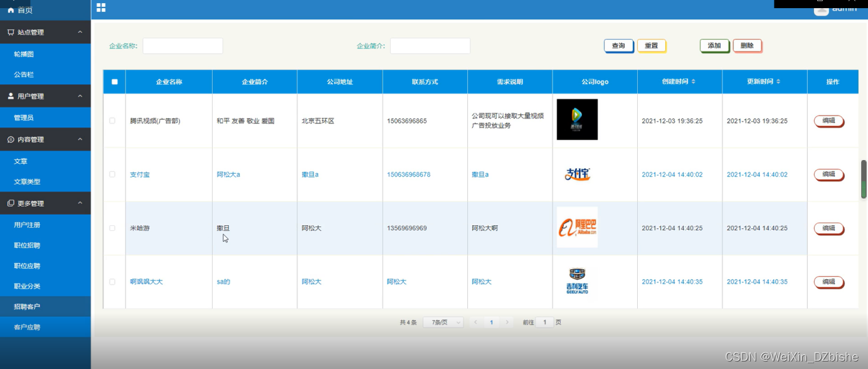Toggle the select-all header checkbox

coord(114,82)
